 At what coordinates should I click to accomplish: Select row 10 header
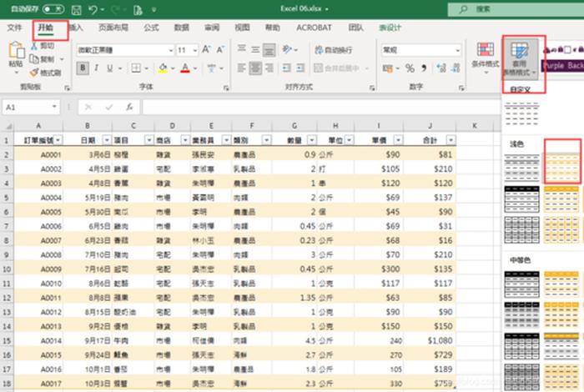click(x=7, y=269)
